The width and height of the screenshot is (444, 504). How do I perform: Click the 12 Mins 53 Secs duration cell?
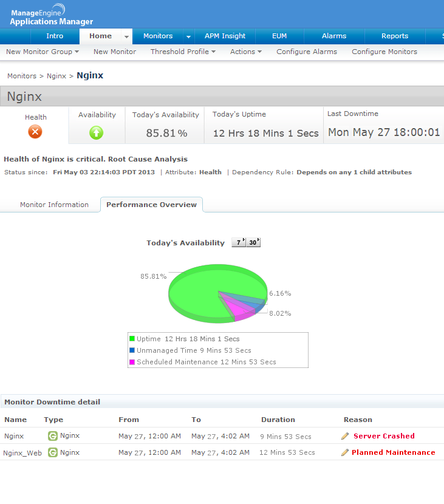click(x=287, y=452)
